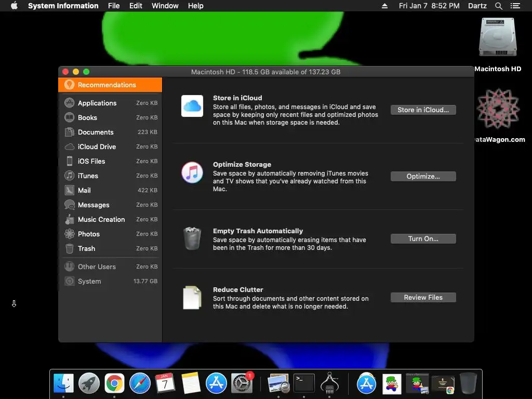The image size is (532, 399).
Task: Select the Recommendations sidebar item
Action: (x=110, y=85)
